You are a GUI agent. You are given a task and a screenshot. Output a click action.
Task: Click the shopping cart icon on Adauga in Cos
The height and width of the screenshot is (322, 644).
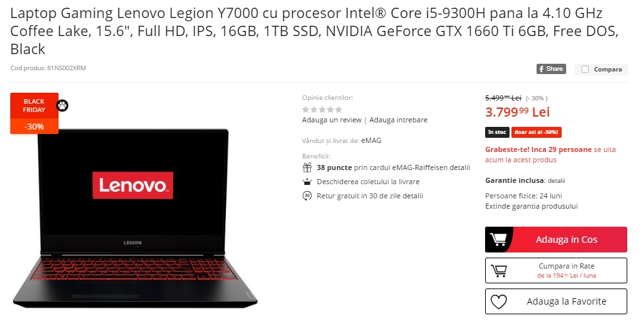[x=497, y=240]
